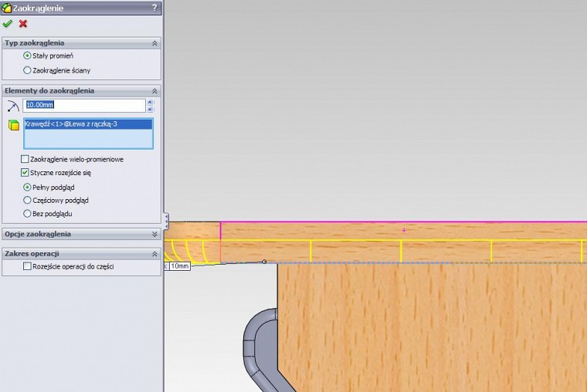The height and width of the screenshot is (392, 587).
Task: Click the Zaokrąglenie feature icon in title
Action: pos(6,8)
